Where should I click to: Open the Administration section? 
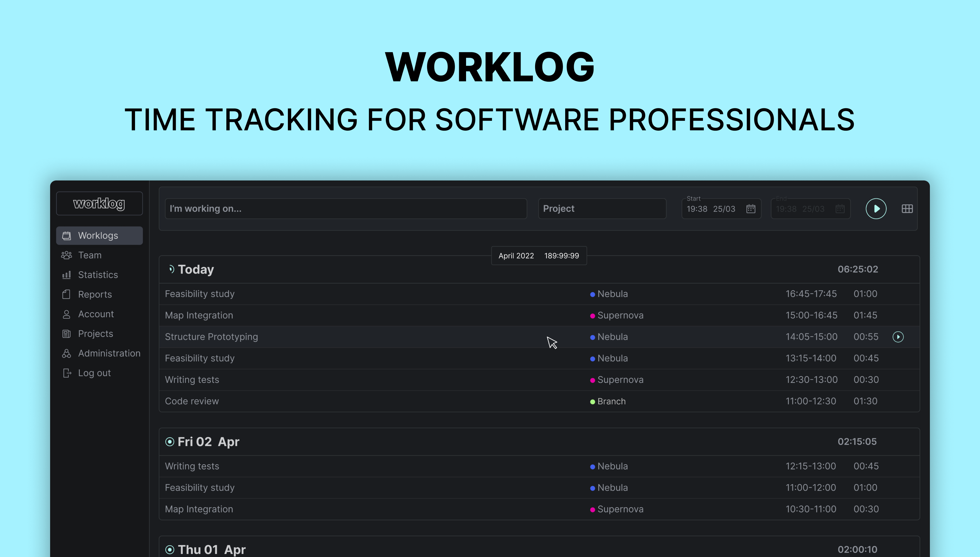point(109,353)
